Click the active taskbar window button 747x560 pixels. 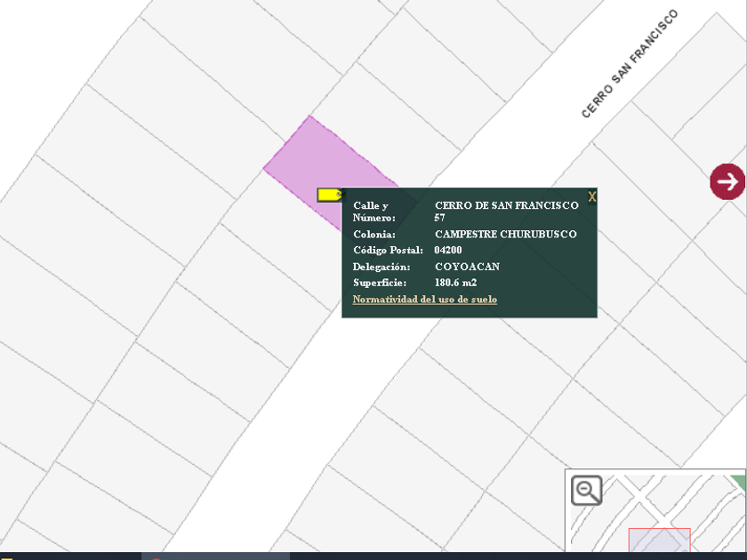(215, 556)
